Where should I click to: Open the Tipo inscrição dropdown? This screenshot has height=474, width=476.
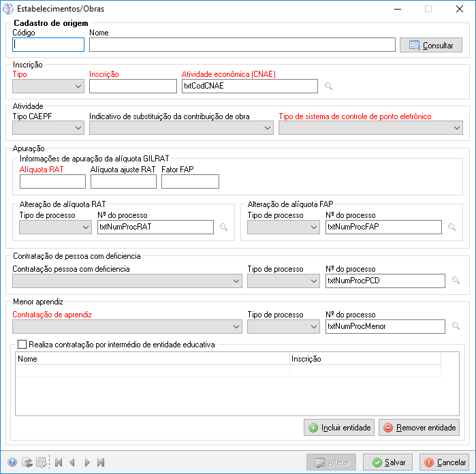click(48, 86)
